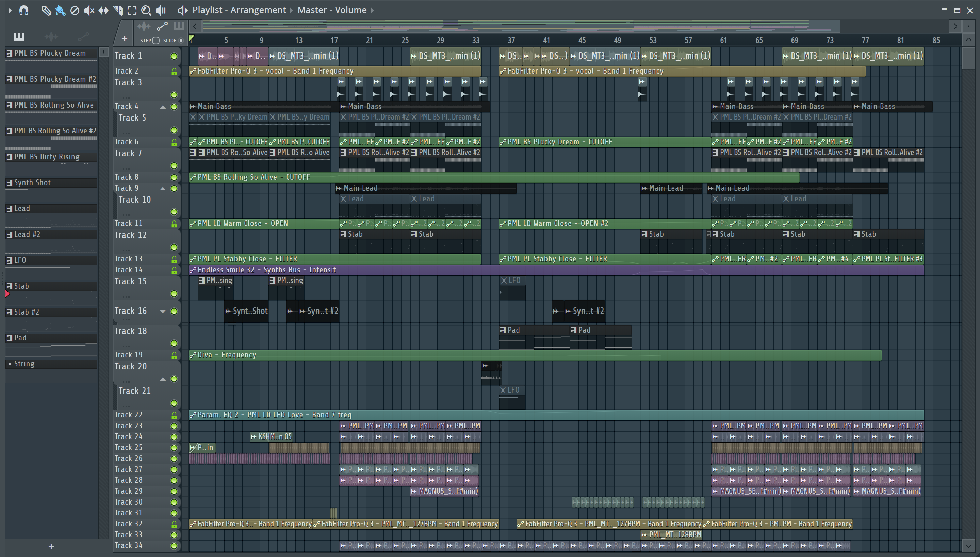980x557 pixels.
Task: Toggle the magnet snap-to-grid icon
Action: point(24,10)
